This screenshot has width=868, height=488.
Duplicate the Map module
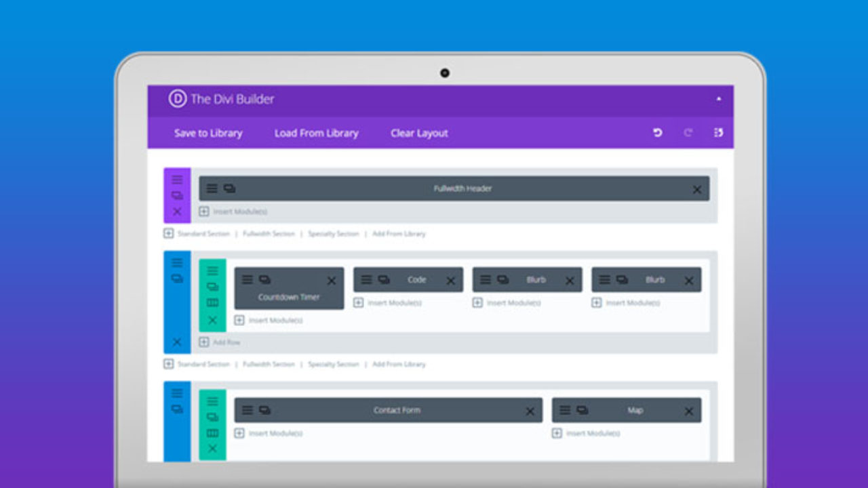(582, 410)
